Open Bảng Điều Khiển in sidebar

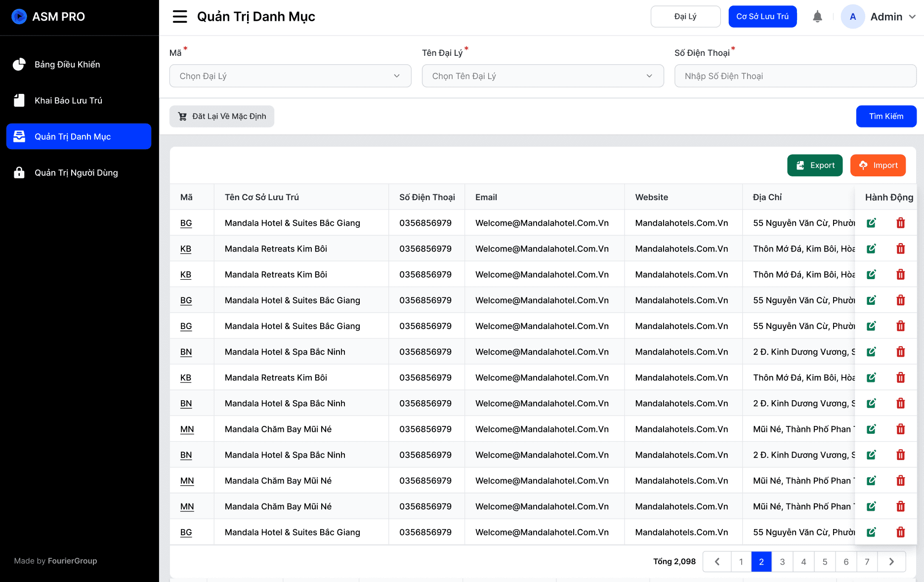point(79,65)
